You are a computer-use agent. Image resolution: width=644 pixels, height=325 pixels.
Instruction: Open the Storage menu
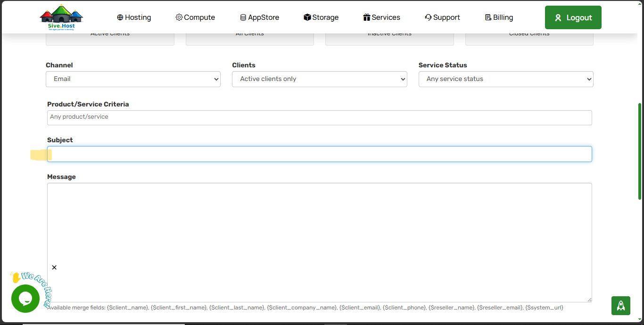(321, 17)
